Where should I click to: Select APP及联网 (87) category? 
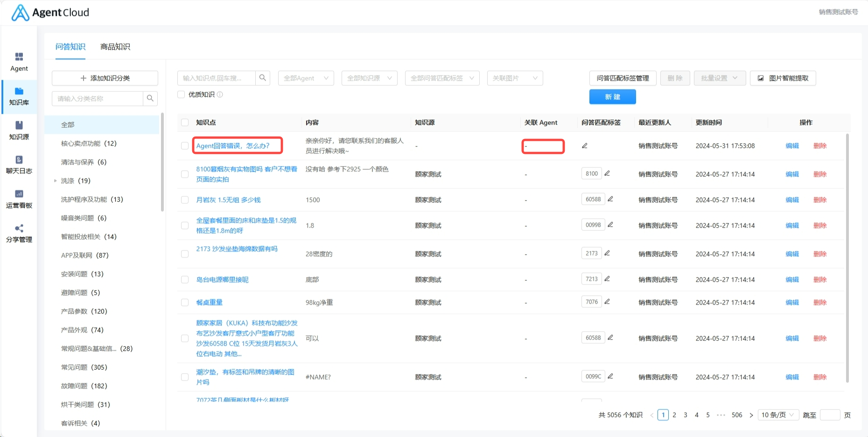[85, 255]
